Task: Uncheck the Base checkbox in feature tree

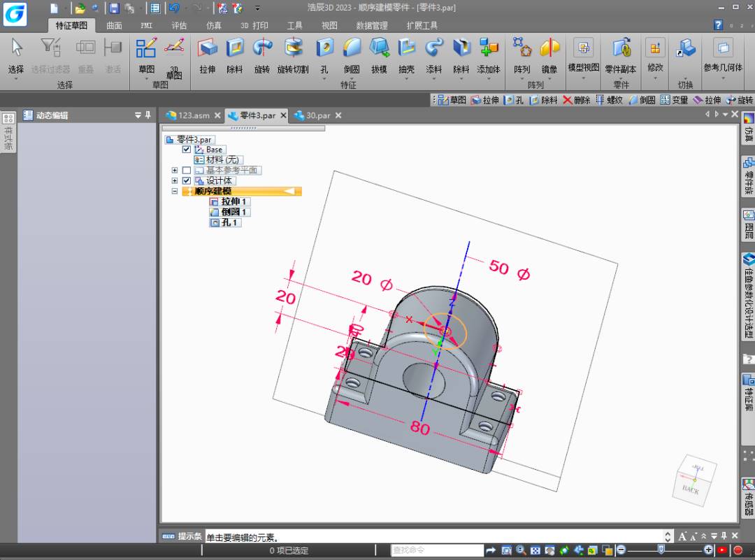Action: pos(186,150)
